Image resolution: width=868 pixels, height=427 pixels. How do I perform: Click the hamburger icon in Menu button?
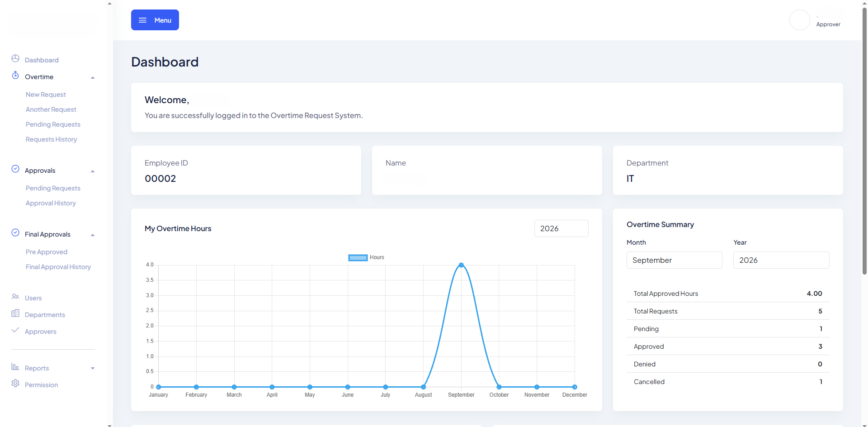pyautogui.click(x=142, y=20)
